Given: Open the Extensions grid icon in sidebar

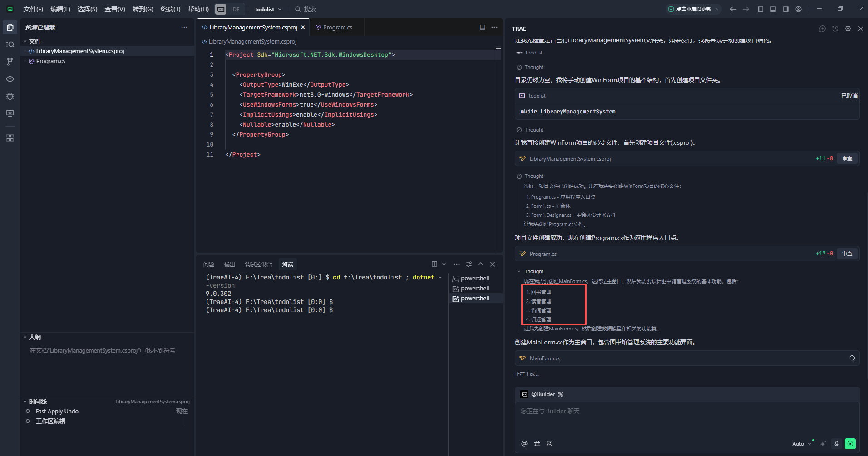Looking at the screenshot, I should 10,138.
